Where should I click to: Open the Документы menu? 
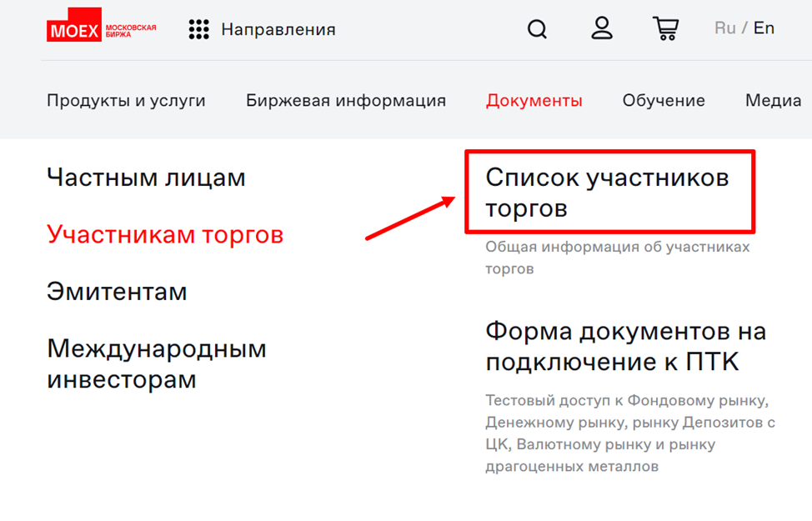point(534,101)
